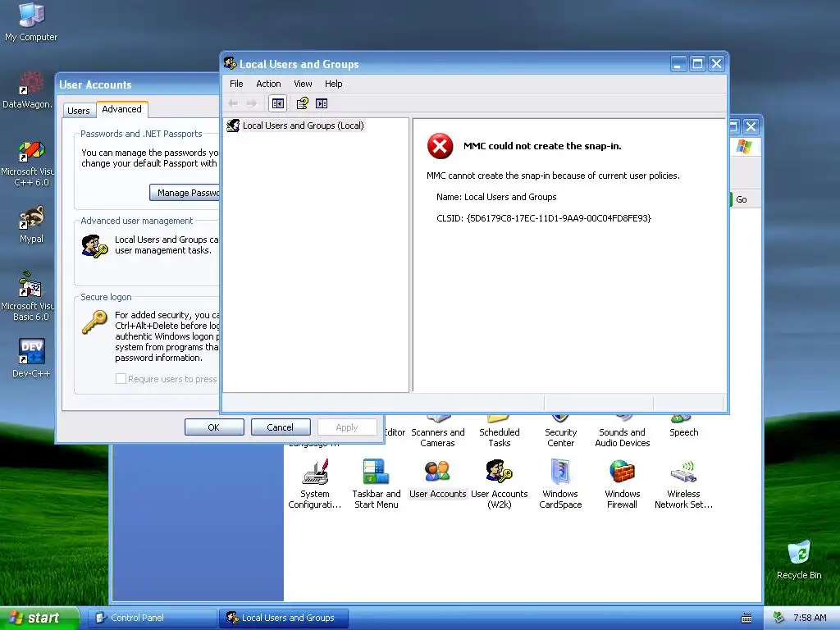
Task: Click the Back arrow in MMC toolbar
Action: pyautogui.click(x=233, y=103)
